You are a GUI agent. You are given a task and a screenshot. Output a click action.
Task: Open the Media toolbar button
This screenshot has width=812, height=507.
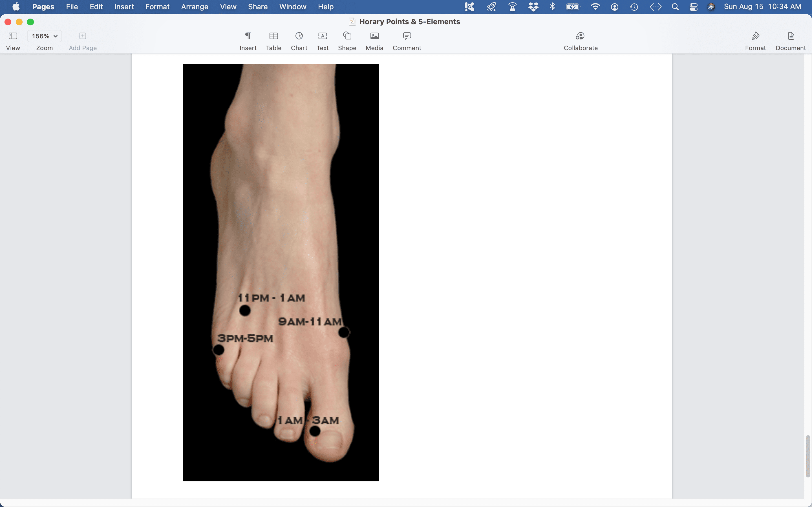point(374,36)
